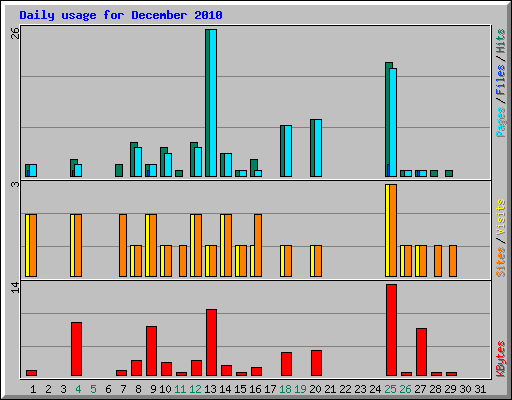512x400 pixels.
Task: Click the orange visits bar for day 16
Action: coord(258,245)
